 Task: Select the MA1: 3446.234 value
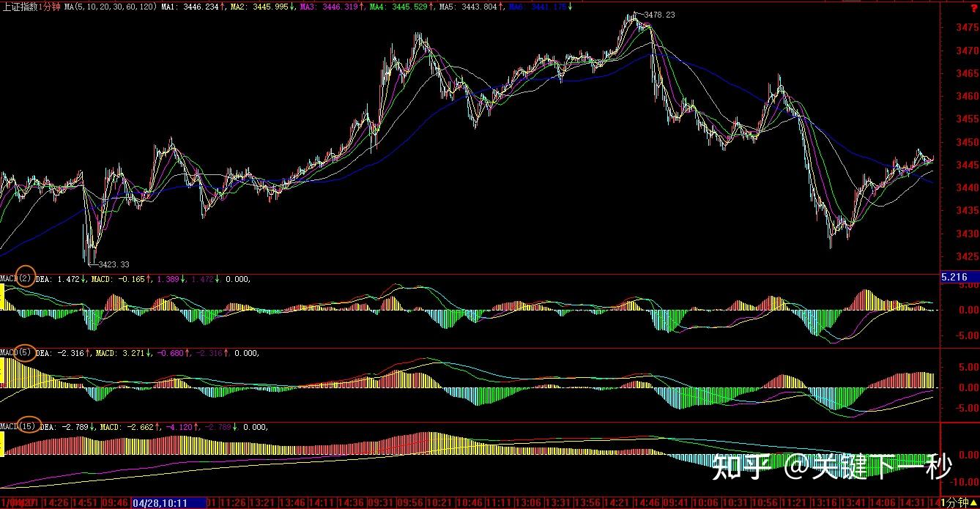[x=190, y=6]
